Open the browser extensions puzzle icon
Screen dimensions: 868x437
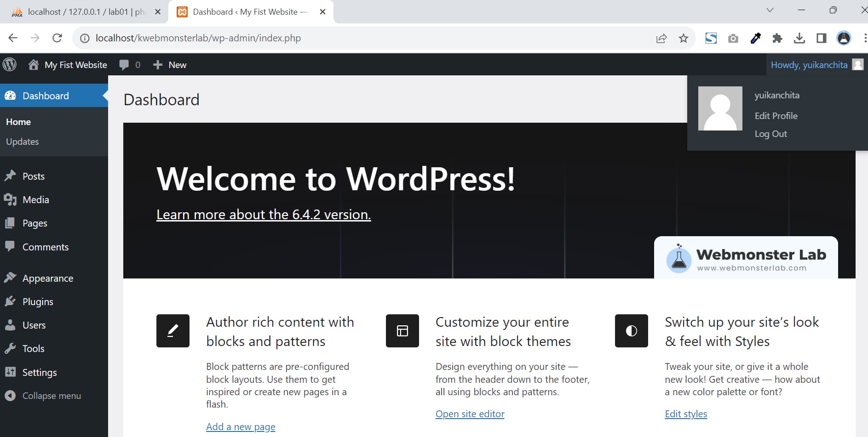point(777,38)
